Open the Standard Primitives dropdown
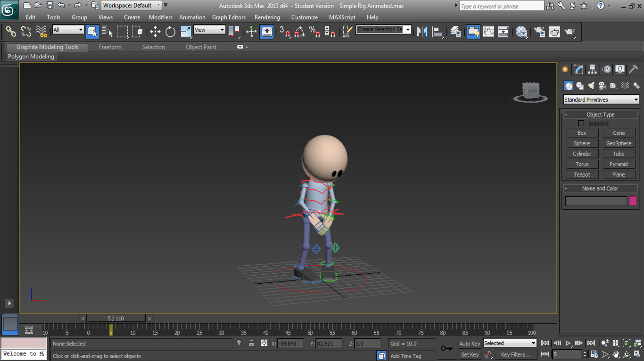 (x=601, y=99)
